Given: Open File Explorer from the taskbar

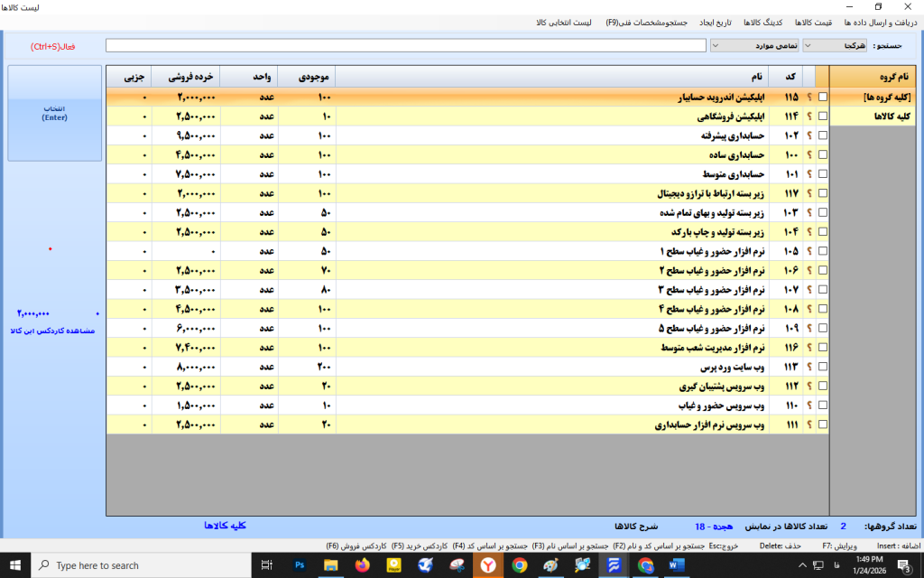Looking at the screenshot, I should pos(331,565).
